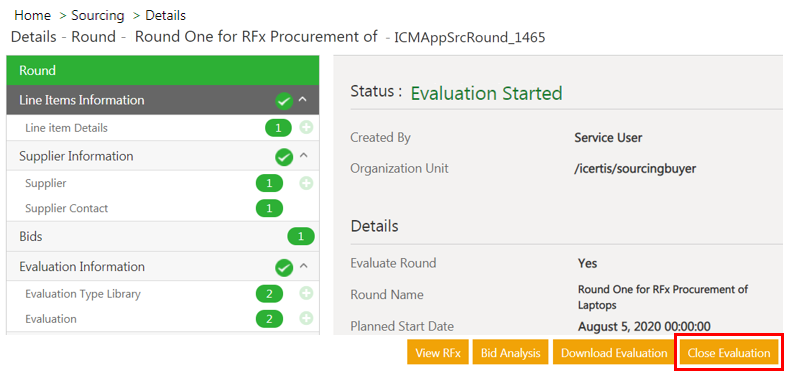790x373 pixels.
Task: Collapse the Line Items Information section
Action: tap(303, 100)
